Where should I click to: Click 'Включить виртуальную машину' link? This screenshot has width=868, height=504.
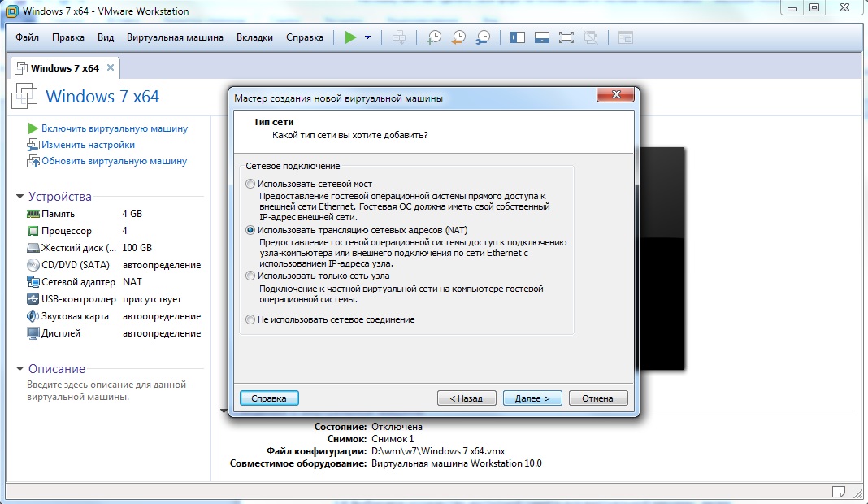pyautogui.click(x=115, y=128)
